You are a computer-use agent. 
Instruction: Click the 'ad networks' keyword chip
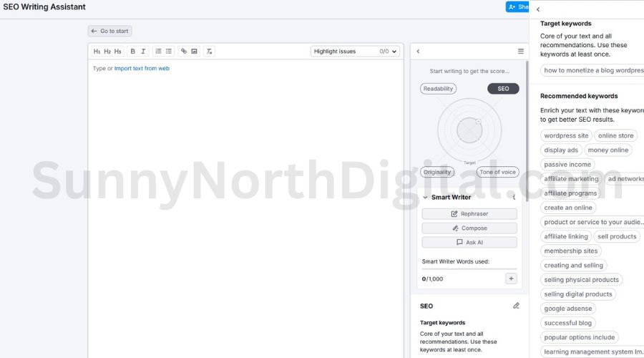coord(625,179)
